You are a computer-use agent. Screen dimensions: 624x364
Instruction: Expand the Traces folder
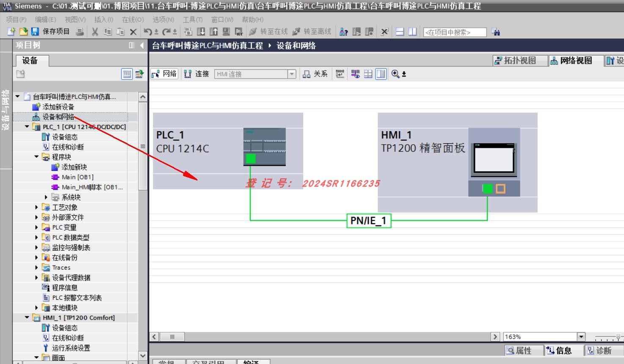point(36,267)
